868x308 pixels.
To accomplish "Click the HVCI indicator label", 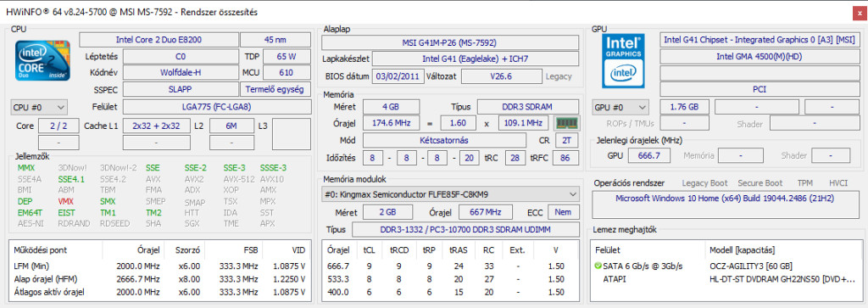I will tap(838, 182).
